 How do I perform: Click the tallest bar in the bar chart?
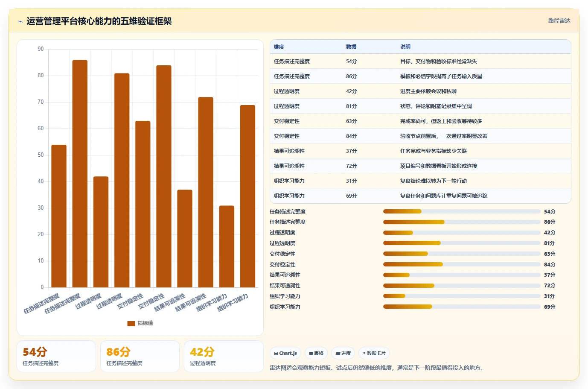[x=80, y=174]
